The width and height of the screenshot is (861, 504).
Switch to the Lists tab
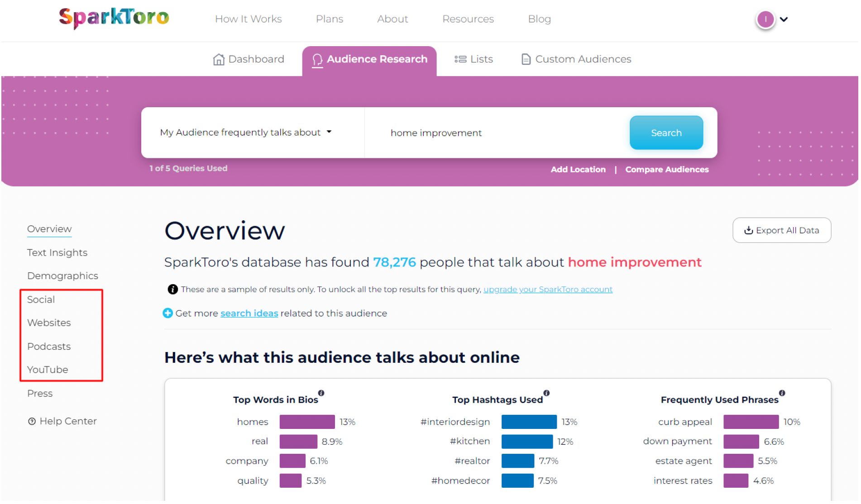pyautogui.click(x=474, y=59)
